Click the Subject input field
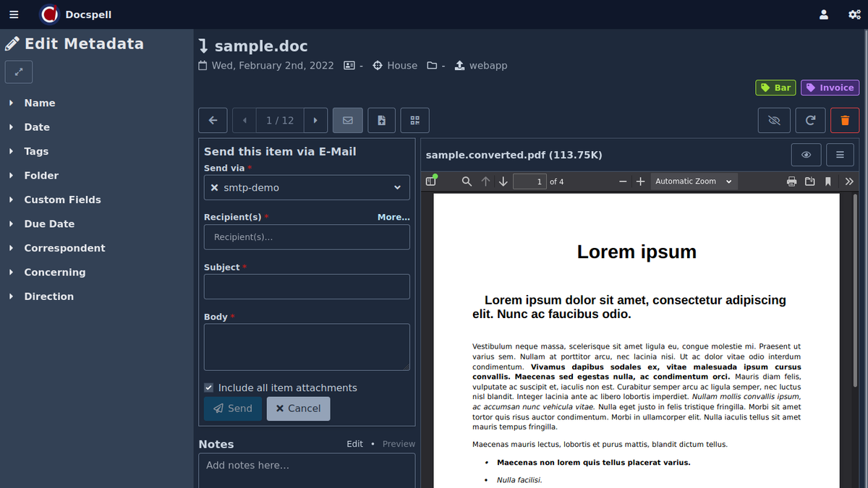The image size is (868, 488). (x=307, y=287)
